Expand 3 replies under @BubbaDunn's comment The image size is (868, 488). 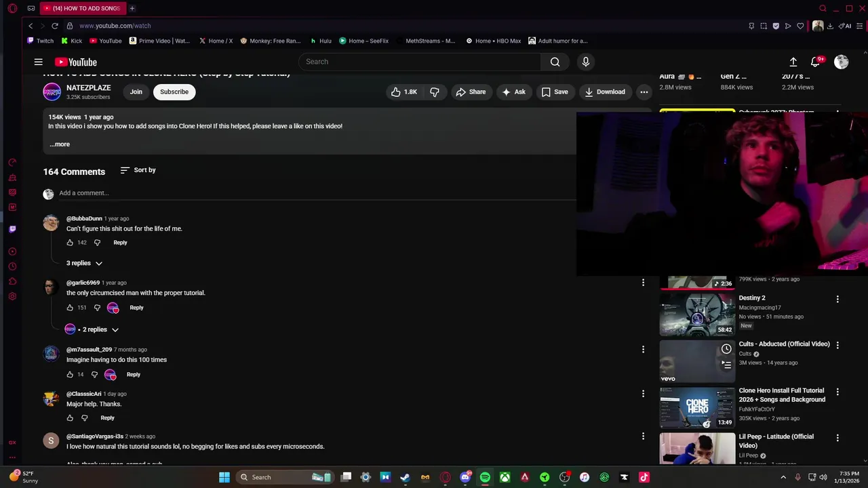(x=84, y=263)
